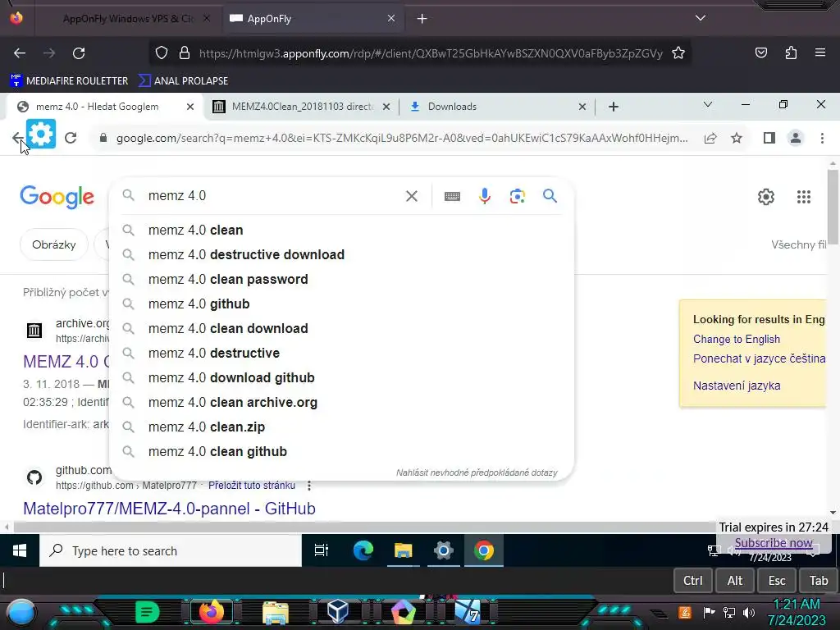The width and height of the screenshot is (840, 630).
Task: Choose suggestion memz 4.0 clean password
Action: pos(342,279)
